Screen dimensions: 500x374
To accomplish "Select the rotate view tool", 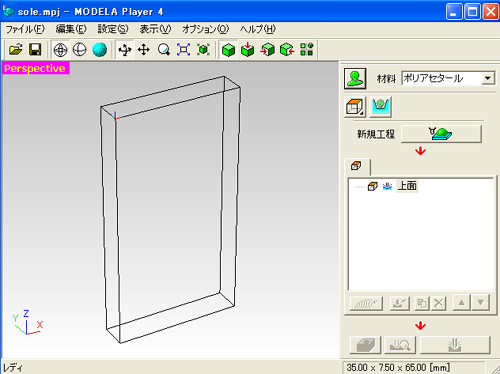I will tap(125, 50).
